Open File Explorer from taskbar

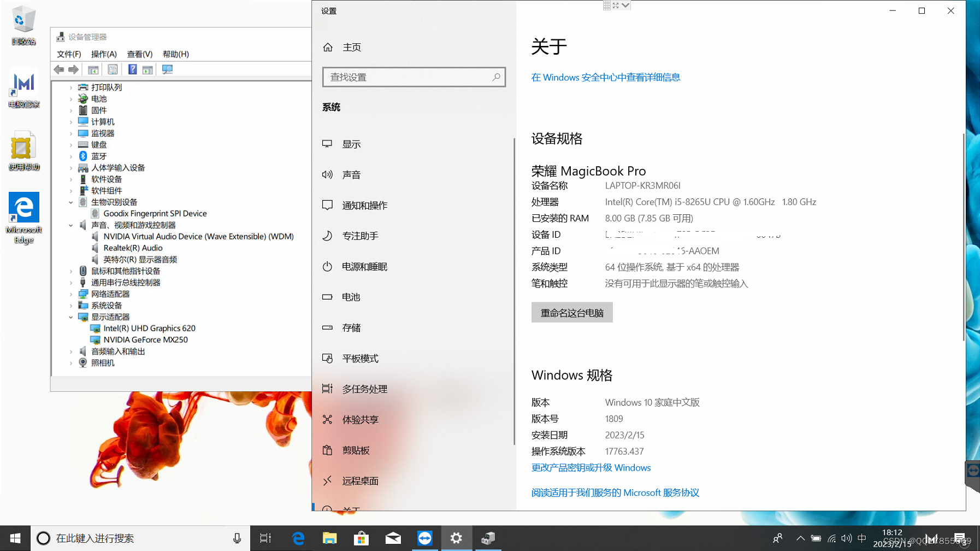pyautogui.click(x=329, y=538)
